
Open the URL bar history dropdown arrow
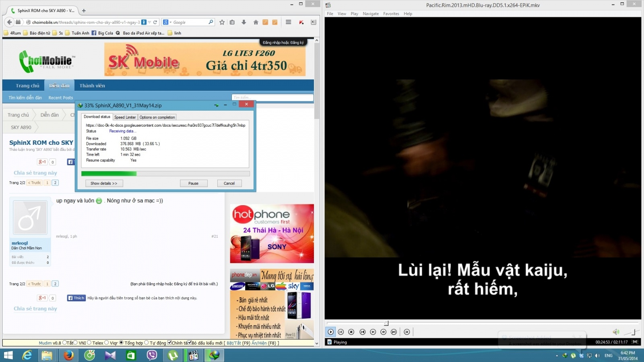(149, 22)
